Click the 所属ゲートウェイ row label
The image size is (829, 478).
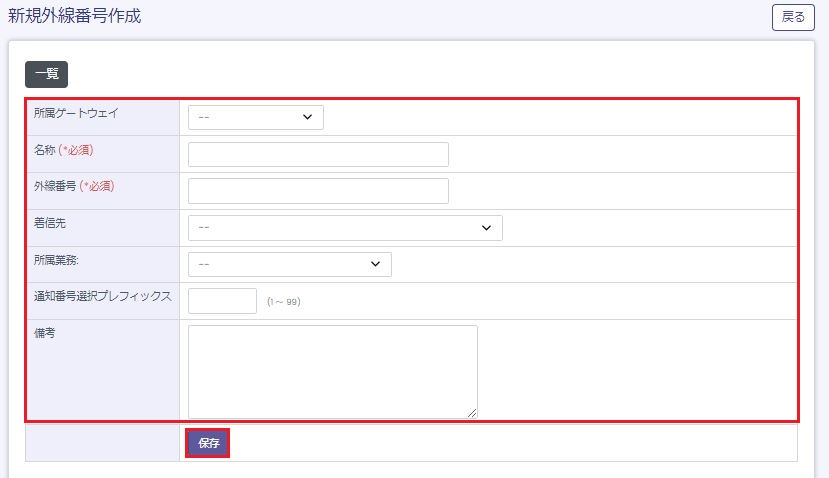[x=76, y=113]
